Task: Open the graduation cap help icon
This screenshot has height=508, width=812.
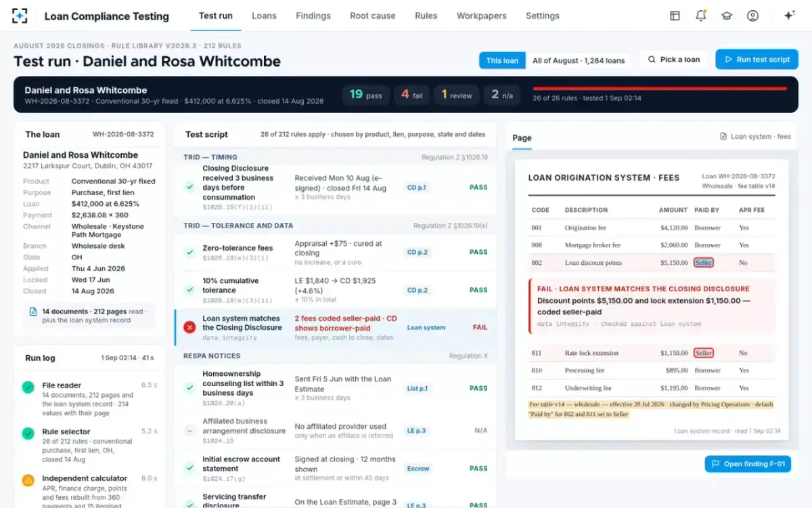Action: pyautogui.click(x=727, y=16)
